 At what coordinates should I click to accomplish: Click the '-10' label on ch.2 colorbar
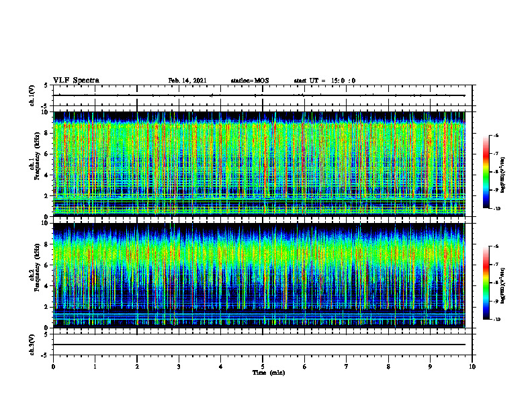497,320
